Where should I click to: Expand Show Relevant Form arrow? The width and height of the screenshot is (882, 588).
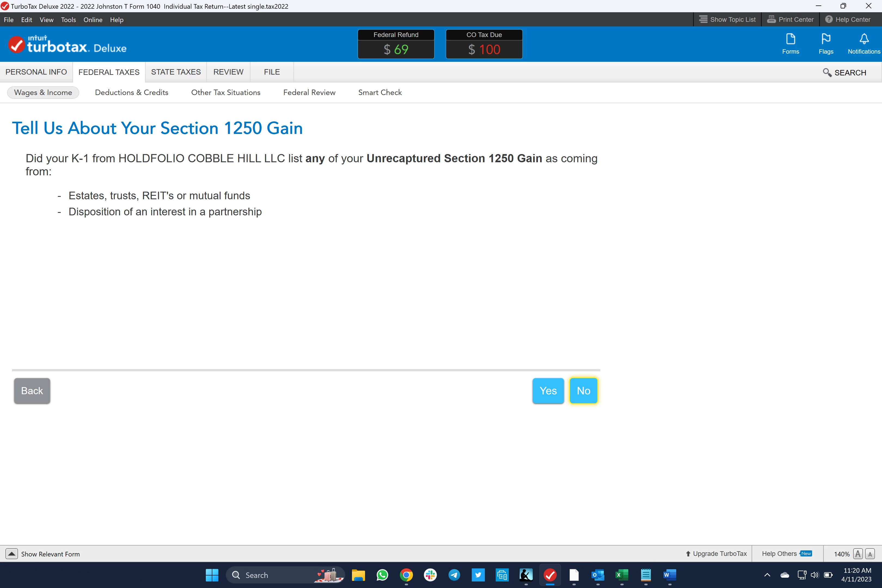[x=12, y=554]
